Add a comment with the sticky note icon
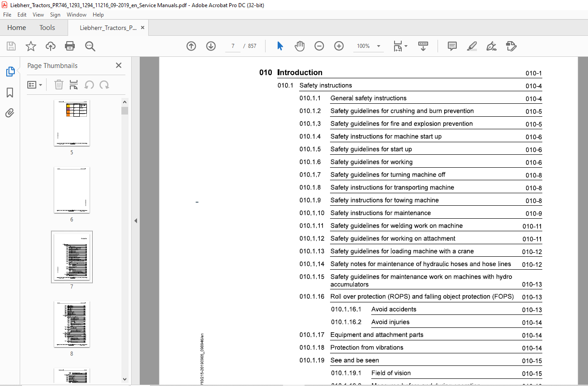The height and width of the screenshot is (386, 588). [x=452, y=46]
